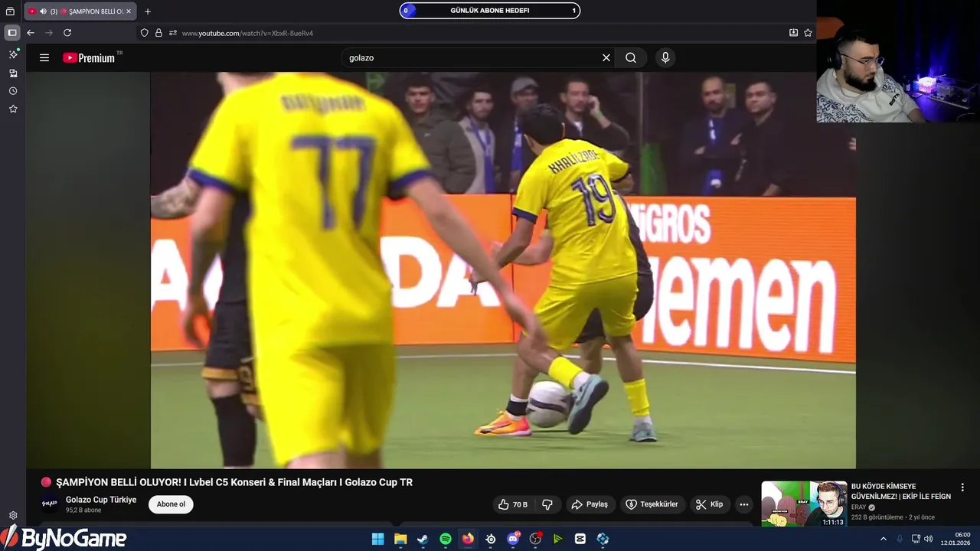Viewport: 980px width, 551px height.
Task: Open recommended video thumbnail 1:11:13
Action: coord(804,504)
